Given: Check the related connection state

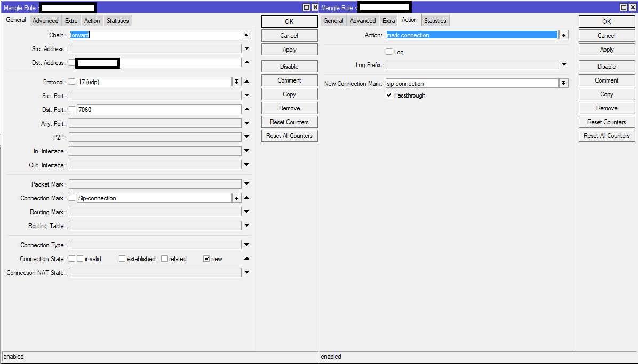Looking at the screenshot, I should click(164, 258).
